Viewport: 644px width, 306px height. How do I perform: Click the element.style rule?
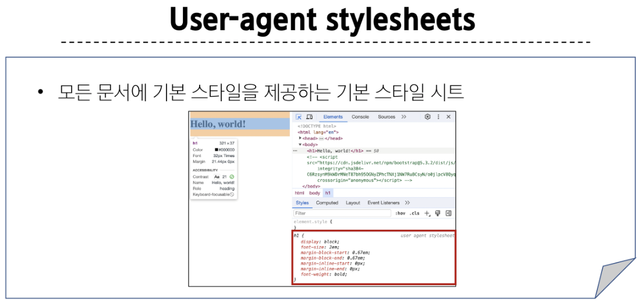[x=313, y=222]
